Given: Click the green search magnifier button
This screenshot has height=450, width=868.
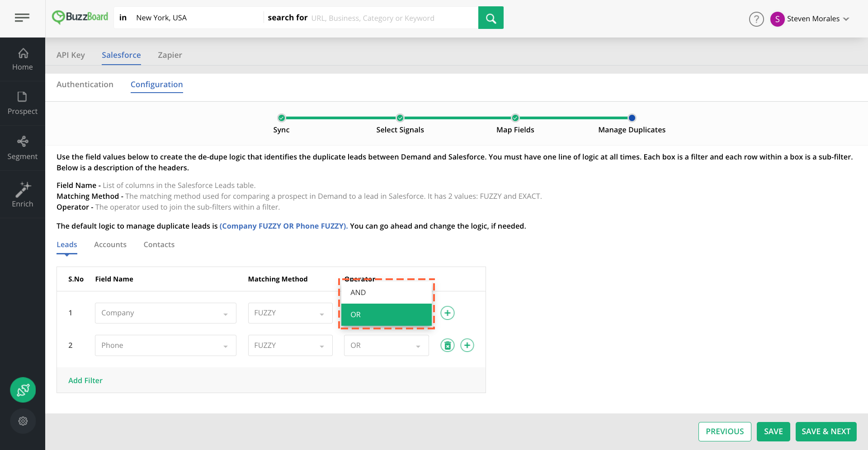Looking at the screenshot, I should (x=491, y=18).
